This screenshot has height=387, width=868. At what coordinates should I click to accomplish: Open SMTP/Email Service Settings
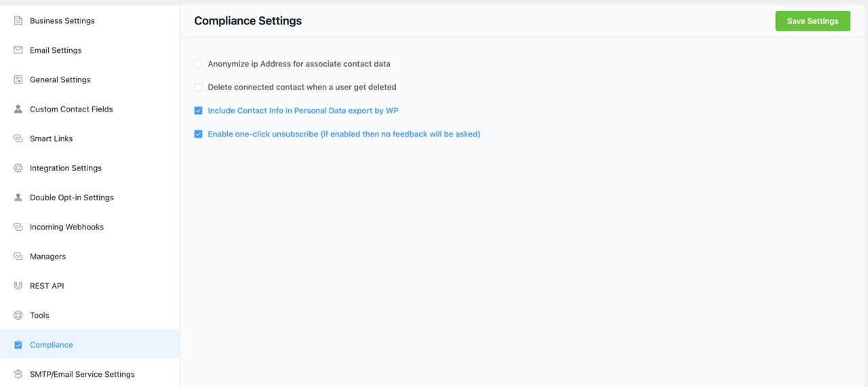click(82, 375)
